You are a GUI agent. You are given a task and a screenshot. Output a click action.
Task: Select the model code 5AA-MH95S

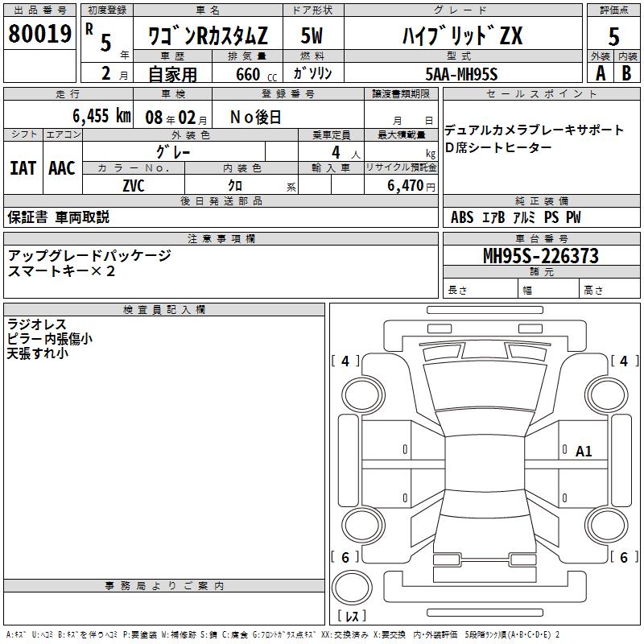[461, 74]
